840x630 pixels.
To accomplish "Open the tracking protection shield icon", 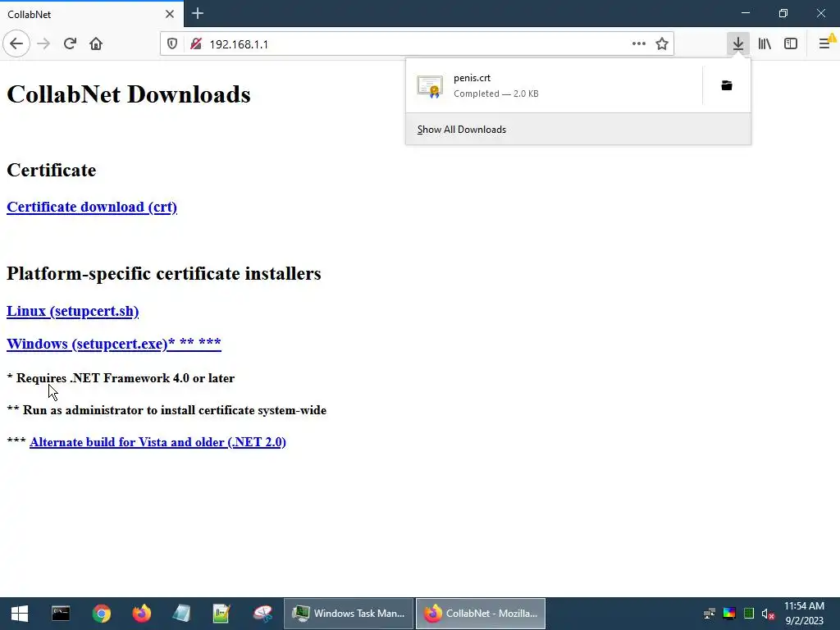I will (x=172, y=44).
